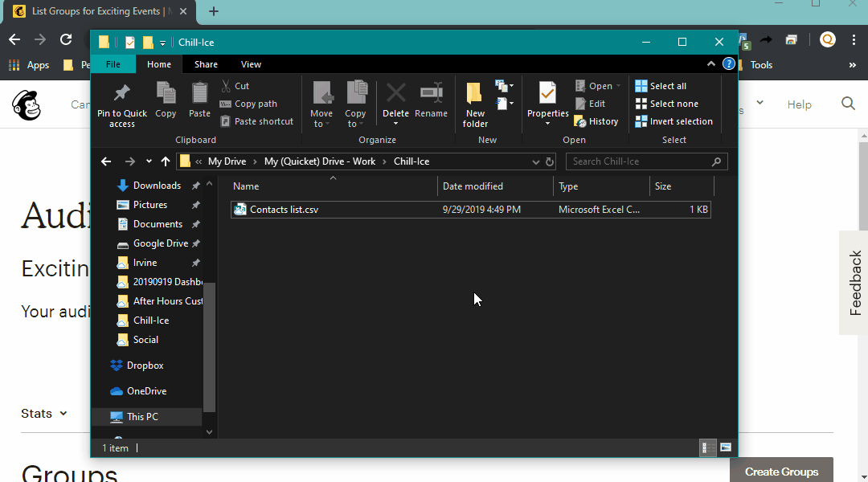The height and width of the screenshot is (482, 868).
Task: Click the blue Help question icon
Action: pyautogui.click(x=728, y=64)
